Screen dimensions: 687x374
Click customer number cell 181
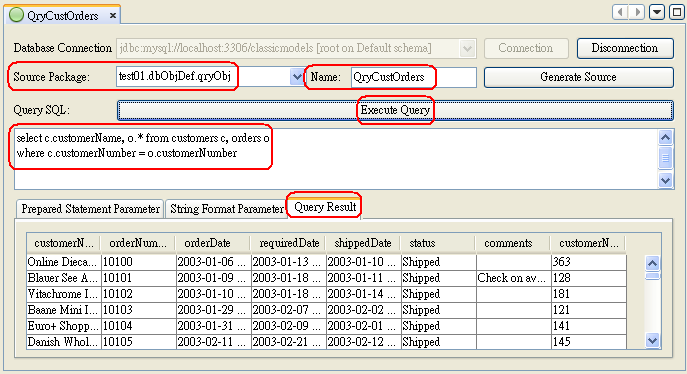(x=588, y=294)
